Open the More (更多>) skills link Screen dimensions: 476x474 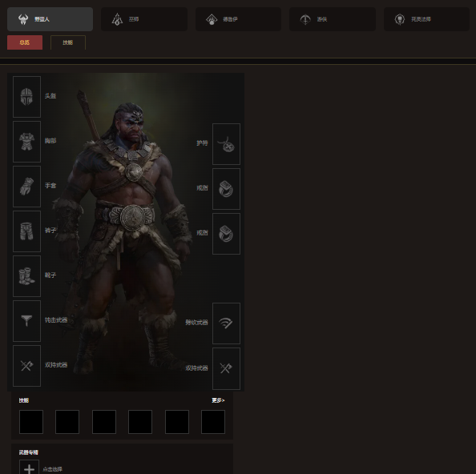coord(218,400)
